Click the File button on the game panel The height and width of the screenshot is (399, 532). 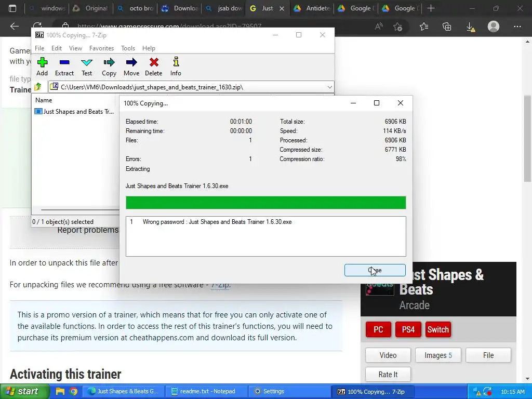[x=488, y=355]
